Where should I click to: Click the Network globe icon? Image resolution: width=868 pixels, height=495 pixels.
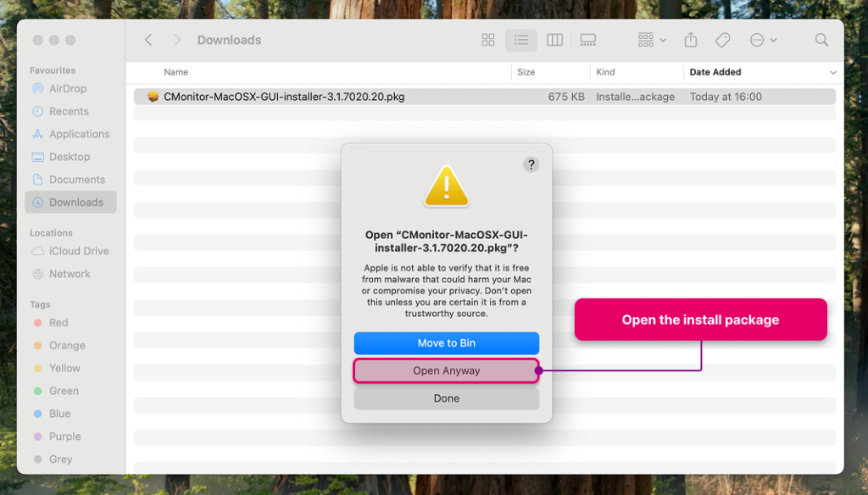pyautogui.click(x=37, y=274)
